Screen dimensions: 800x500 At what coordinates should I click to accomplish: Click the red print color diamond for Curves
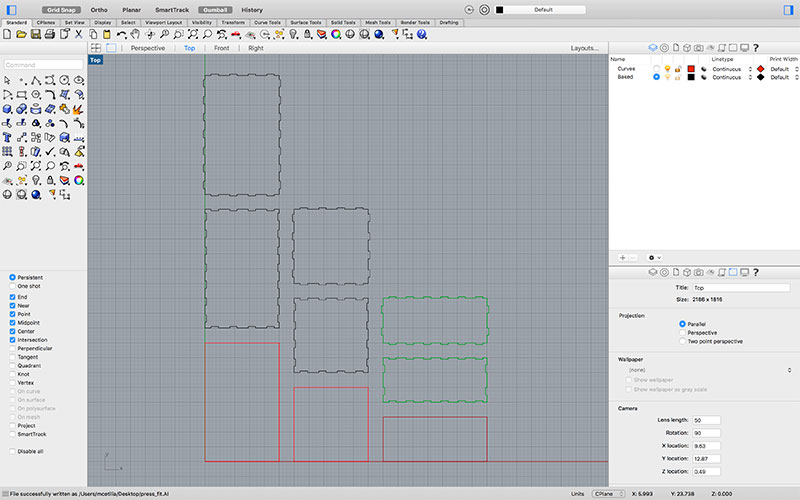point(760,69)
